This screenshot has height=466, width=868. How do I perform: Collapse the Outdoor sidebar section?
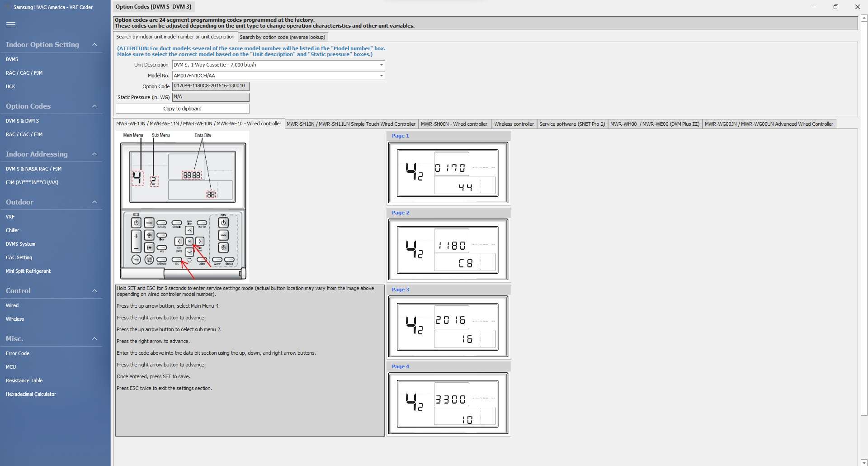(94, 202)
